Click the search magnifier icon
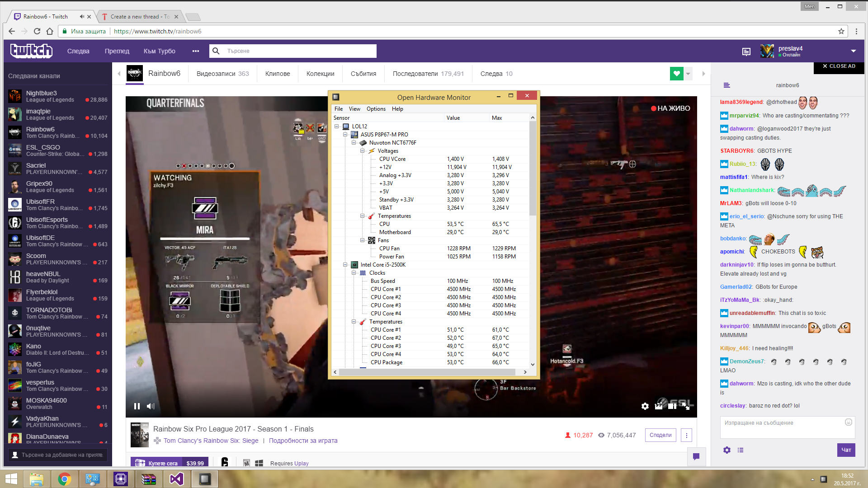This screenshot has width=868, height=488. [216, 51]
